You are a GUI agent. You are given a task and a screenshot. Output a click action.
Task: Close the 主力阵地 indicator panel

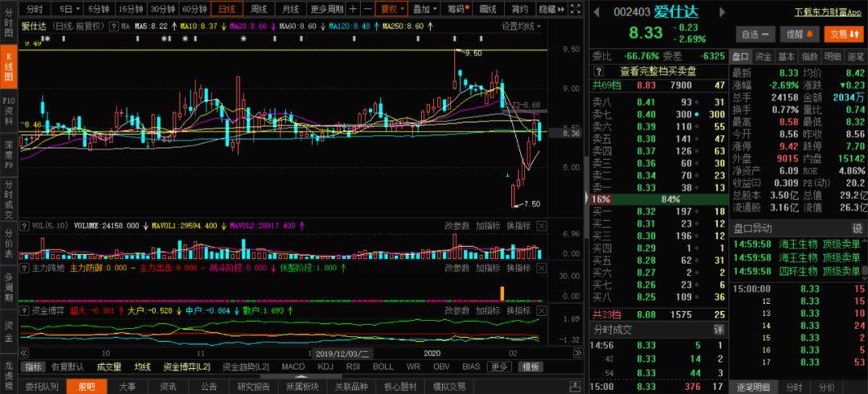(542, 269)
